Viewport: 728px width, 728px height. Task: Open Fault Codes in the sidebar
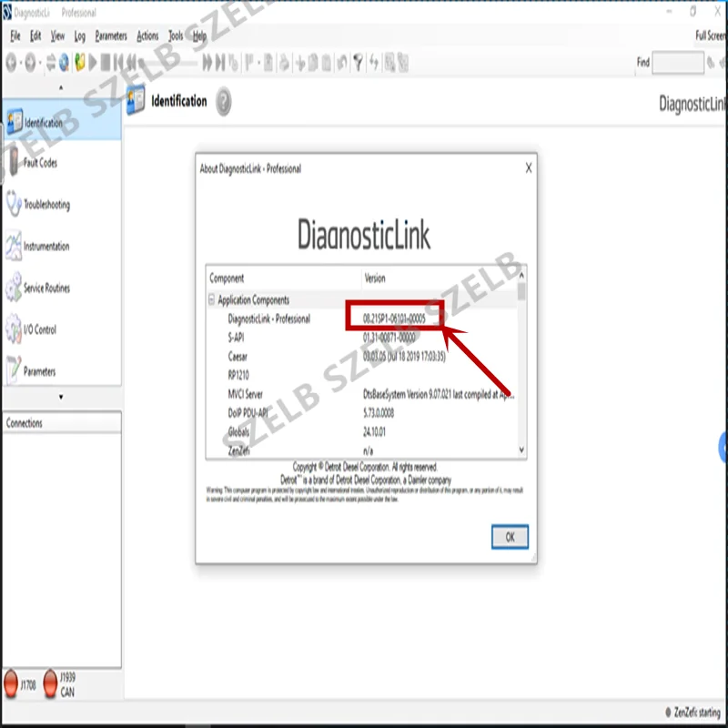[x=62, y=163]
